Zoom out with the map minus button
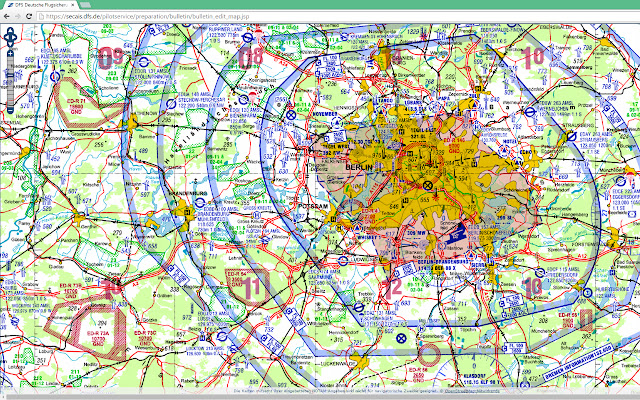 [10, 110]
